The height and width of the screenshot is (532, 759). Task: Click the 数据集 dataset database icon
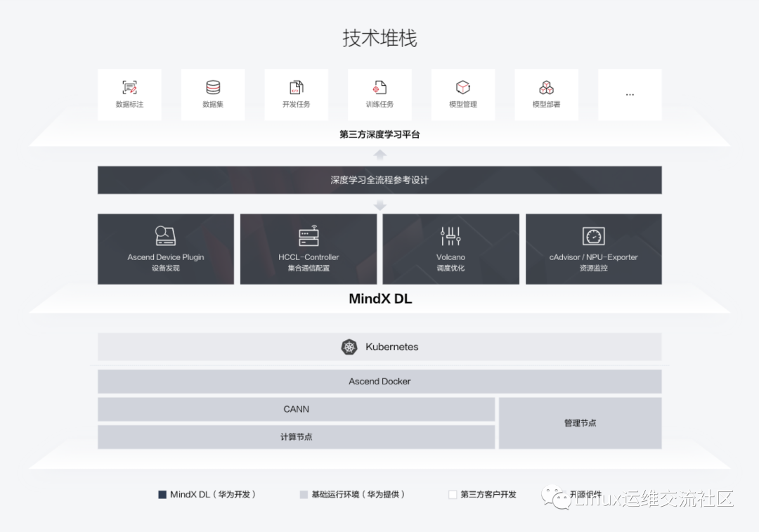[x=213, y=88]
